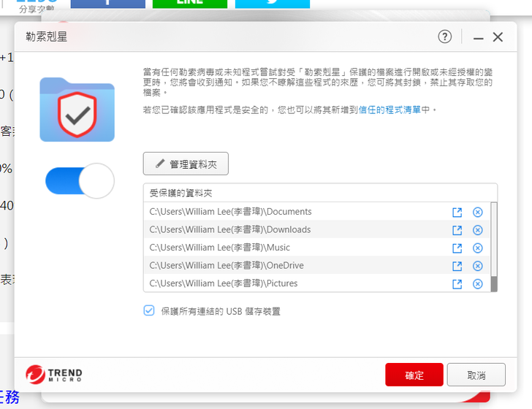This screenshot has height=409, width=532.
Task: Minimize the 勒索剋星 dialog
Action: [x=478, y=38]
